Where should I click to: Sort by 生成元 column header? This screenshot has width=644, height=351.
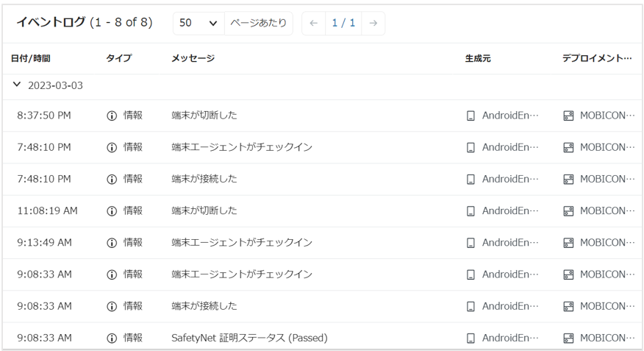click(x=478, y=58)
